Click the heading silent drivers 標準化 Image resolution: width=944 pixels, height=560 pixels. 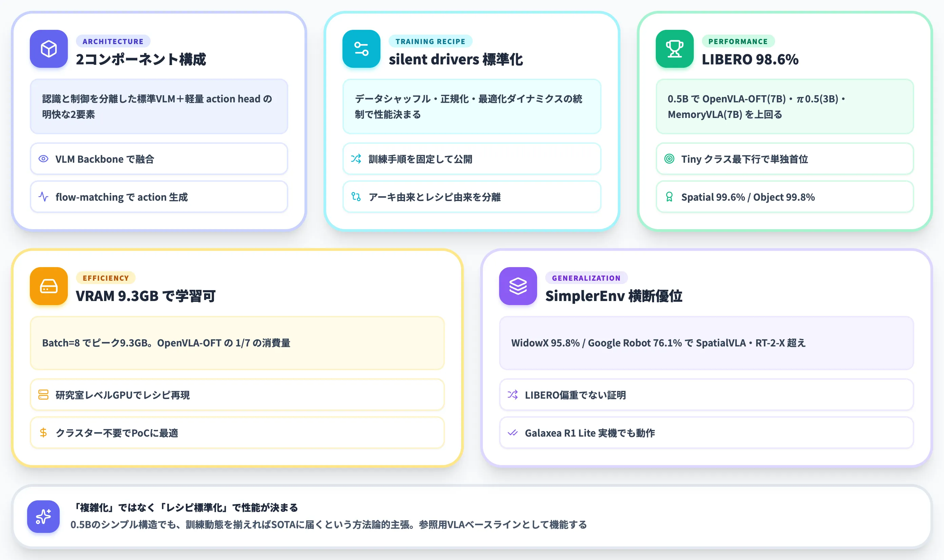pyautogui.click(x=456, y=59)
